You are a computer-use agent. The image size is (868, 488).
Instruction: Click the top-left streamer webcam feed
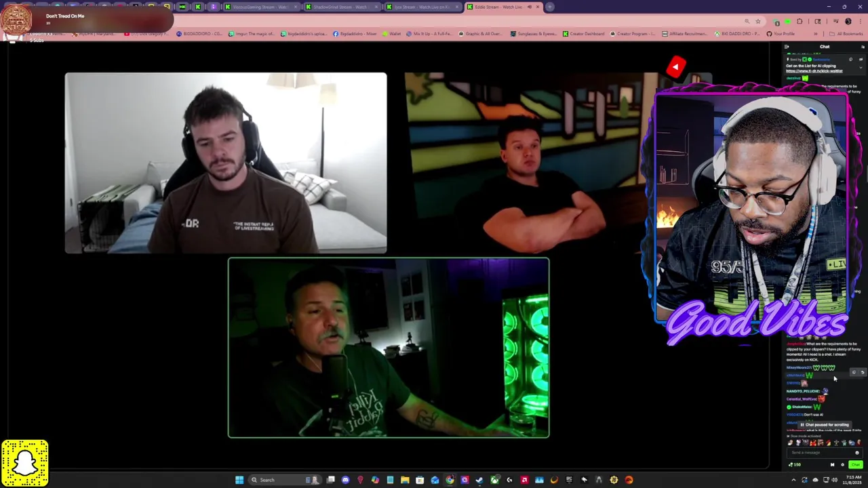226,163
